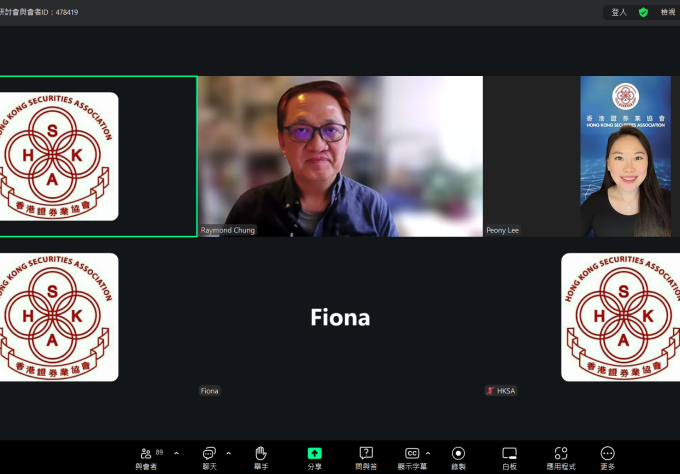Expand the caption options arrow
Image resolution: width=680 pixels, height=474 pixels.
coord(429,453)
